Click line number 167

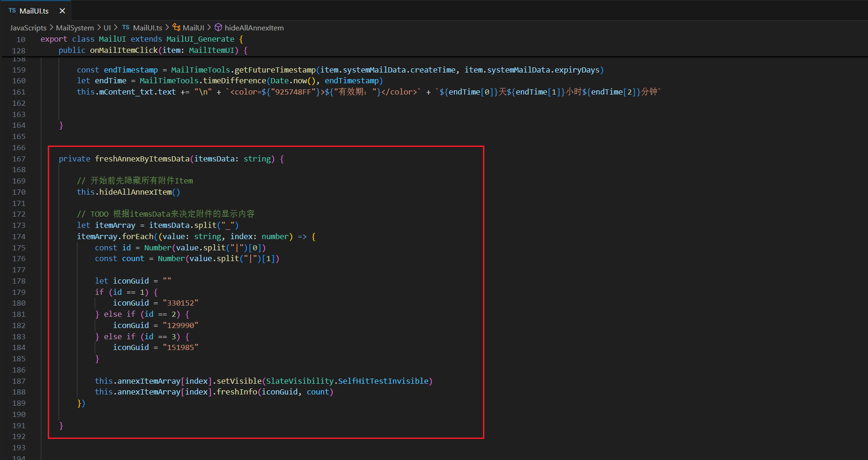tap(19, 159)
